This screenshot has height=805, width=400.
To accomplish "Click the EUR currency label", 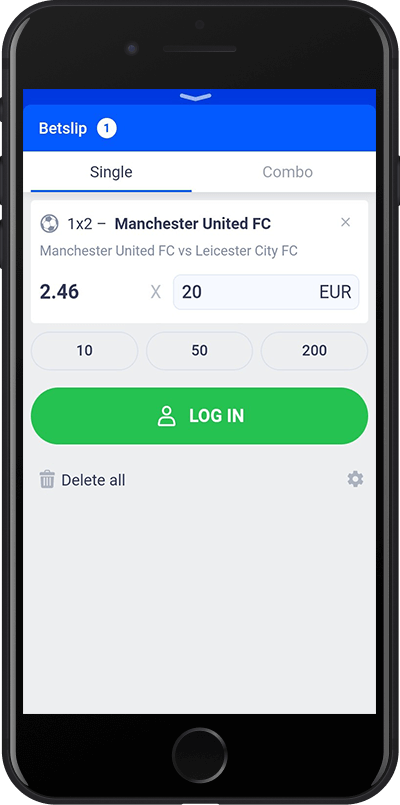I will coord(335,292).
